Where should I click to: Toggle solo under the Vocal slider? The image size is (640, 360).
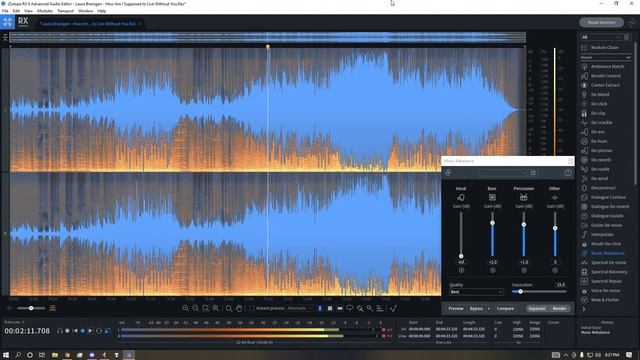[x=461, y=270]
